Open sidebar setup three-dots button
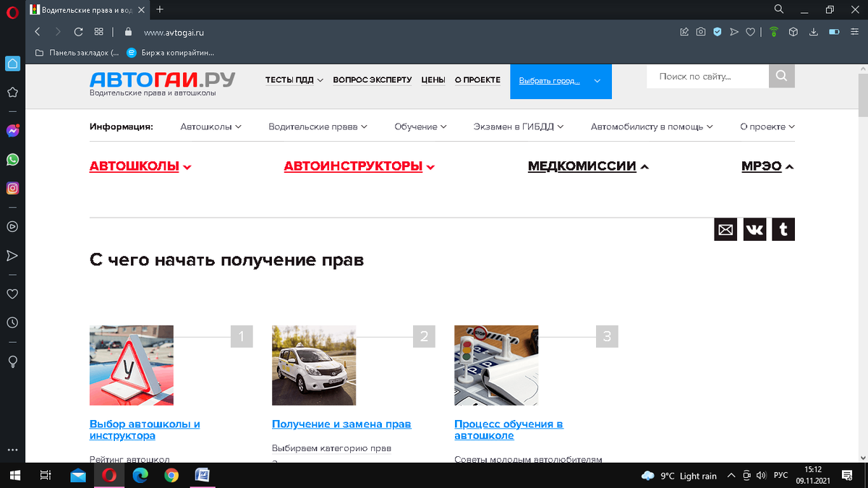 (12, 450)
